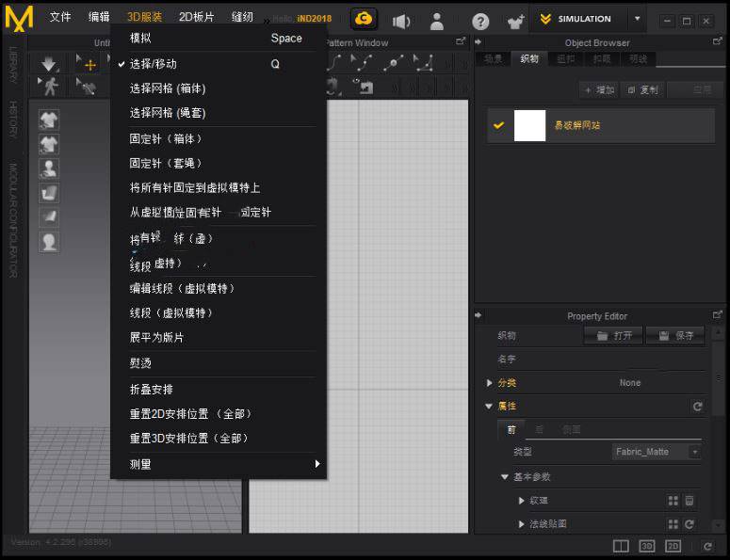Click the top garment display shirt icon

(x=49, y=120)
